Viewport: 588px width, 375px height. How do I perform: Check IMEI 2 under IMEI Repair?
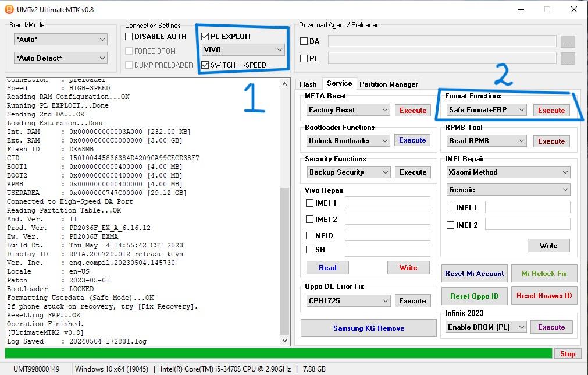[450, 225]
